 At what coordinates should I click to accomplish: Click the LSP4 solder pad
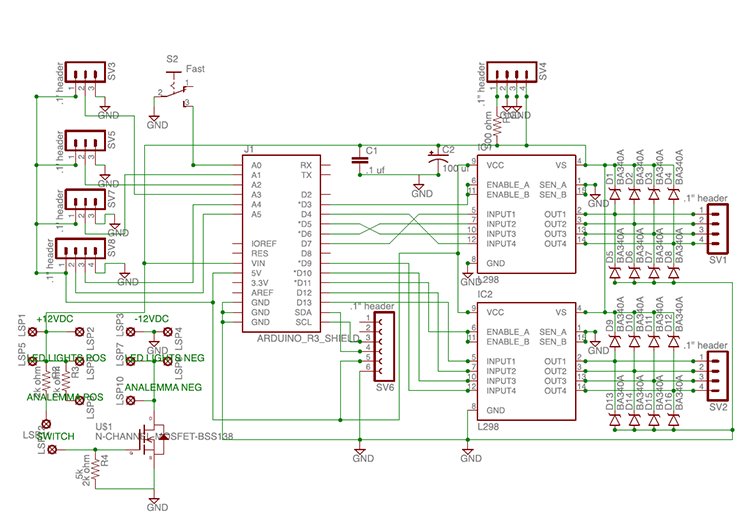tap(167, 331)
